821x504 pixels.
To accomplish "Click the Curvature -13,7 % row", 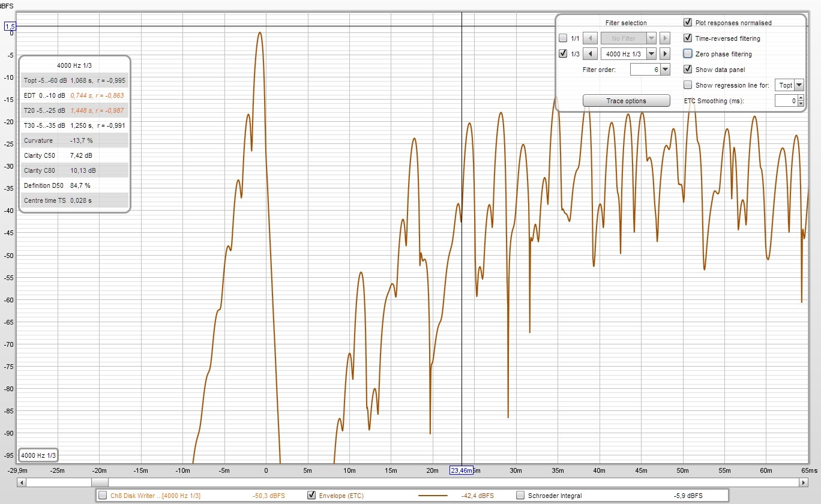I will [x=74, y=140].
